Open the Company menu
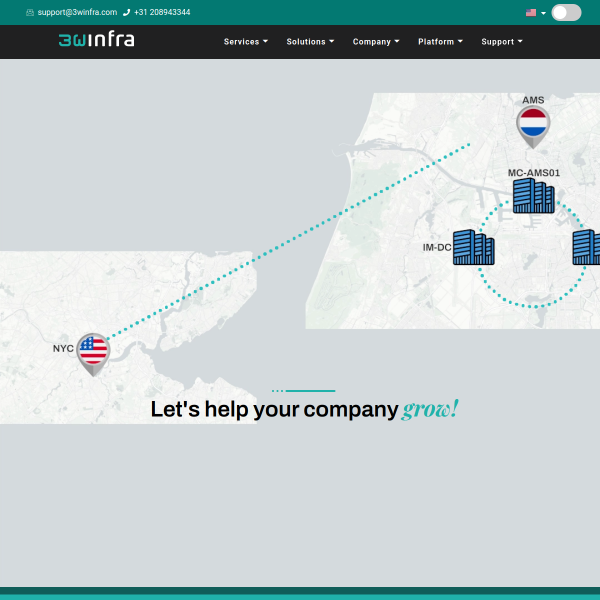Screen dimensions: 600x600 pyautogui.click(x=376, y=42)
